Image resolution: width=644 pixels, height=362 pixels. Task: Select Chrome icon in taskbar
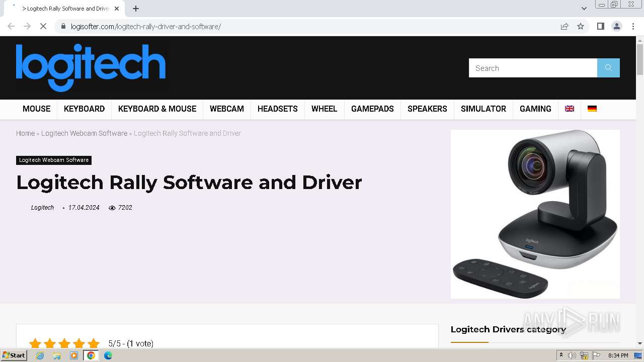pos(91,355)
